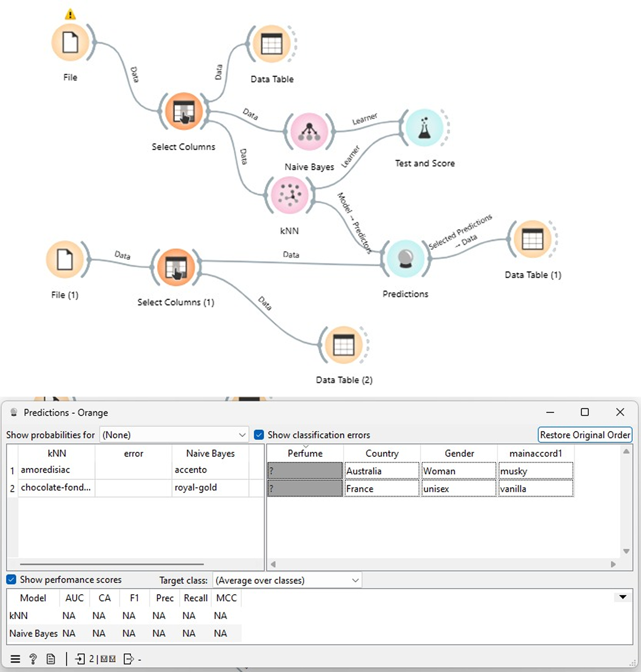
Task: Maximize the Predictions window
Action: click(x=585, y=412)
